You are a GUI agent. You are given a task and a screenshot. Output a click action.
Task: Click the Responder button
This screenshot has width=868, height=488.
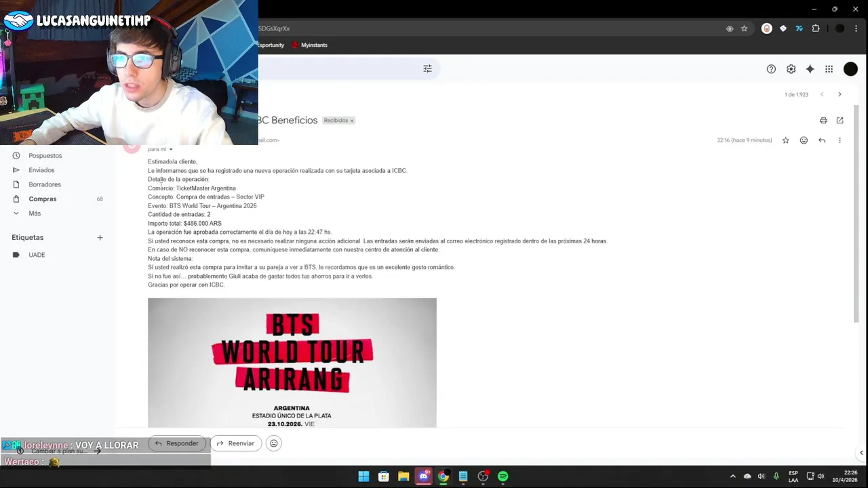pyautogui.click(x=176, y=443)
